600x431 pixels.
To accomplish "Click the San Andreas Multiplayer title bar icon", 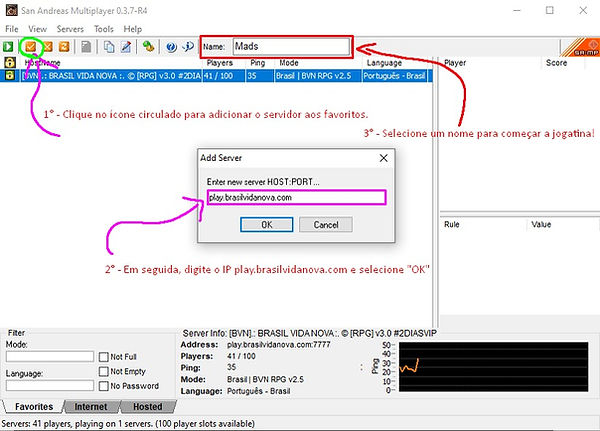I will point(11,10).
